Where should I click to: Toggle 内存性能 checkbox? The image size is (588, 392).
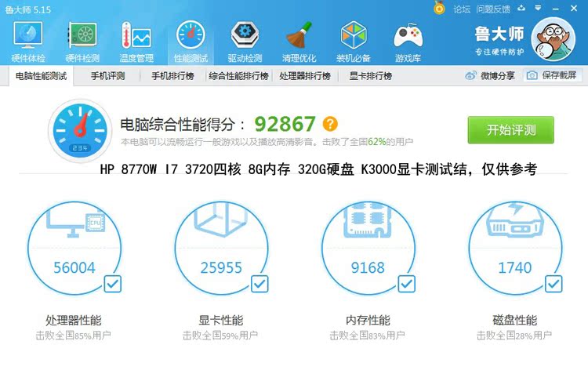(x=407, y=284)
